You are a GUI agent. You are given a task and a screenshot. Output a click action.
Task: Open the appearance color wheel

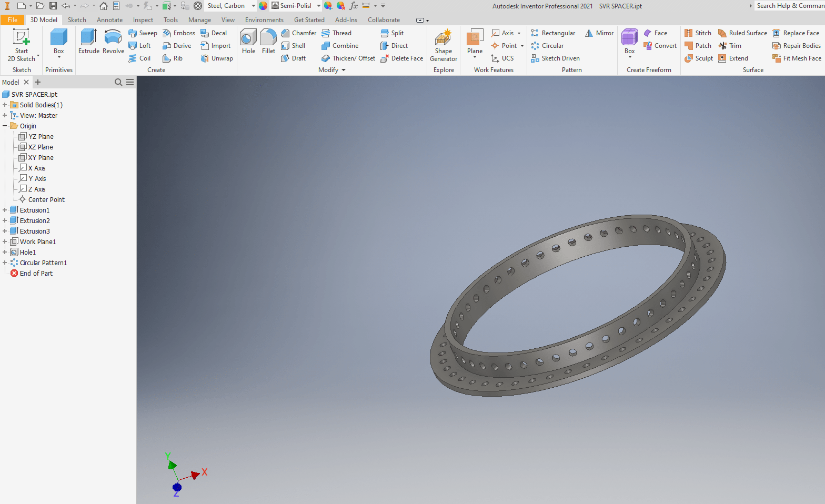coord(263,6)
